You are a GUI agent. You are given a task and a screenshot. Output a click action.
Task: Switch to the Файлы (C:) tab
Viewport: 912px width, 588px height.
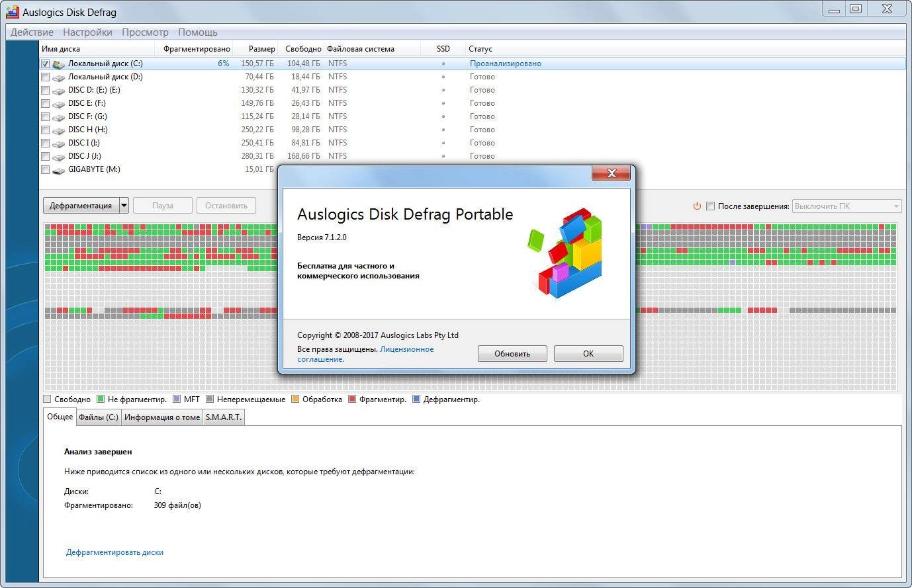pos(99,417)
